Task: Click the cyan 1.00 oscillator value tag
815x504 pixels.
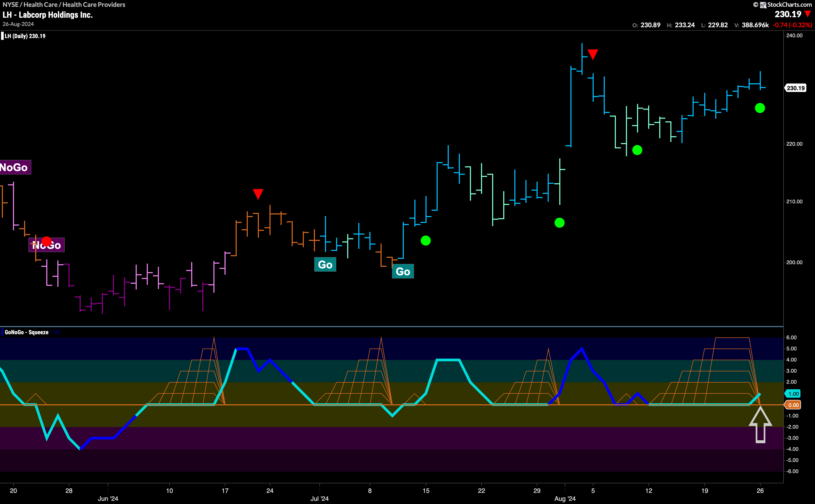Action: pos(793,394)
